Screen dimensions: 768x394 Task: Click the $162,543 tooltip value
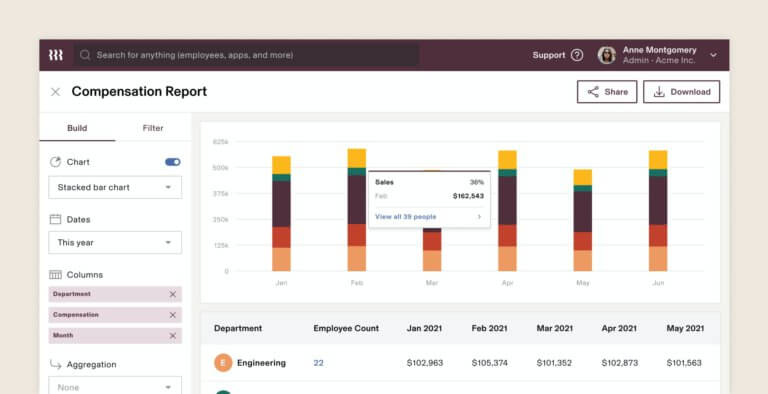pos(468,196)
